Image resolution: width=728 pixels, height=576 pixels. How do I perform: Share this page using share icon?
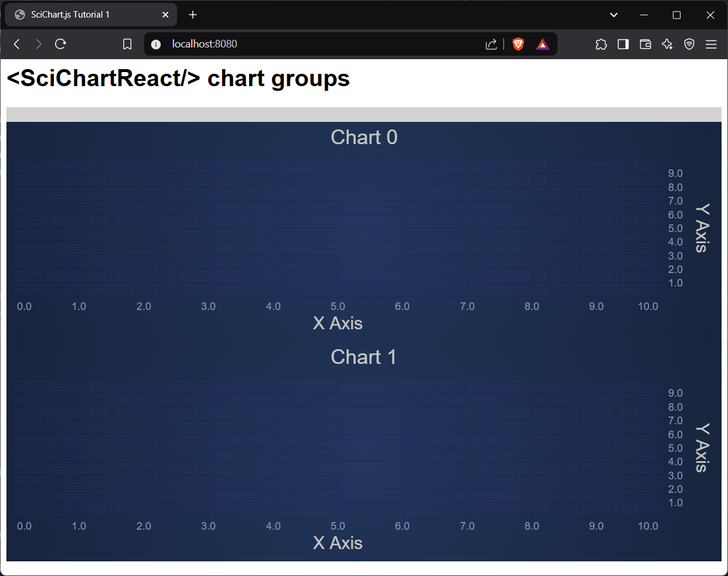pyautogui.click(x=491, y=44)
